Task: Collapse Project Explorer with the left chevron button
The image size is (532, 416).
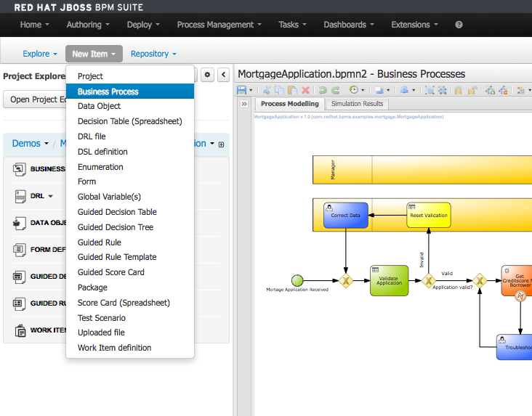Action: 224,75
